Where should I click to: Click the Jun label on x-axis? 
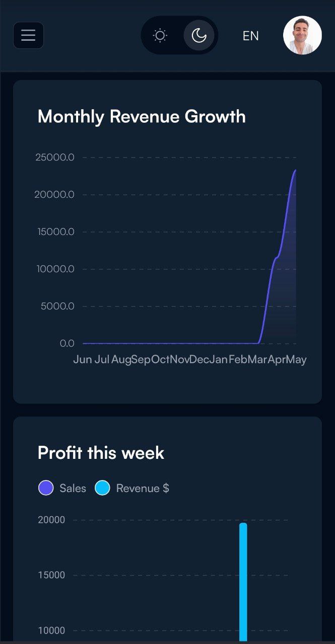(83, 360)
